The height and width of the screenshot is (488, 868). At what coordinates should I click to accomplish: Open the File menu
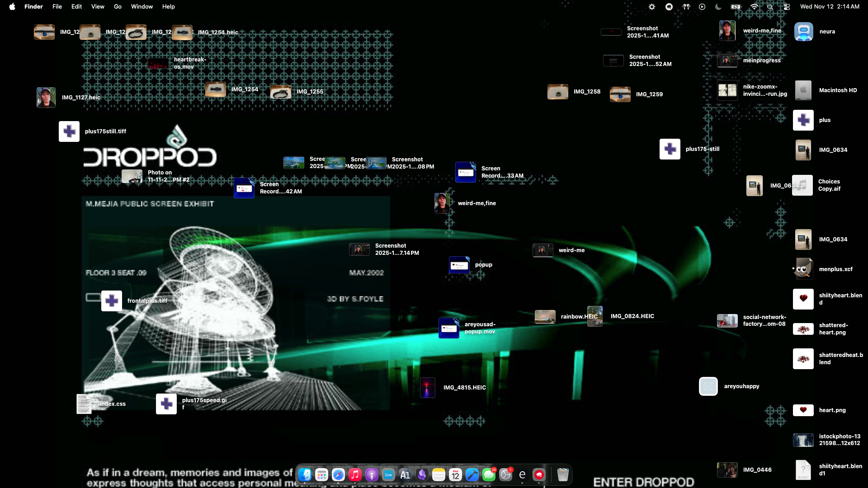(57, 7)
